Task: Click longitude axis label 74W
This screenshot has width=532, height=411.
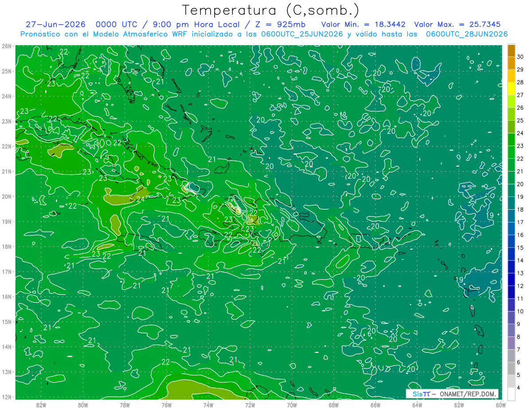Action: click(208, 405)
